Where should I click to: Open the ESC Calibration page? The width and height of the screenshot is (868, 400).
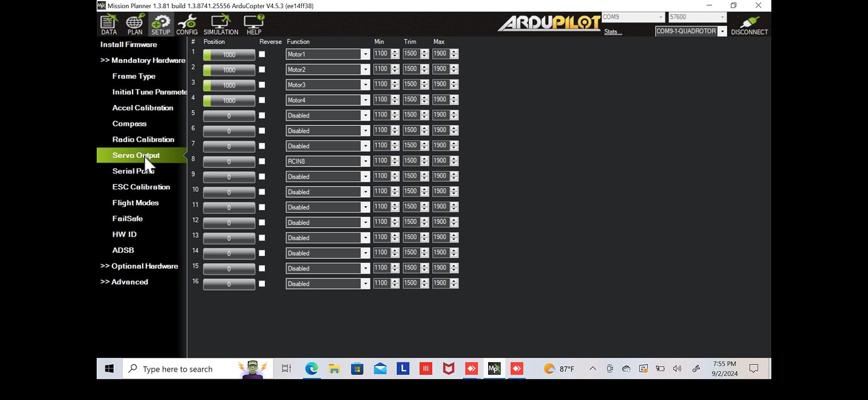click(141, 186)
